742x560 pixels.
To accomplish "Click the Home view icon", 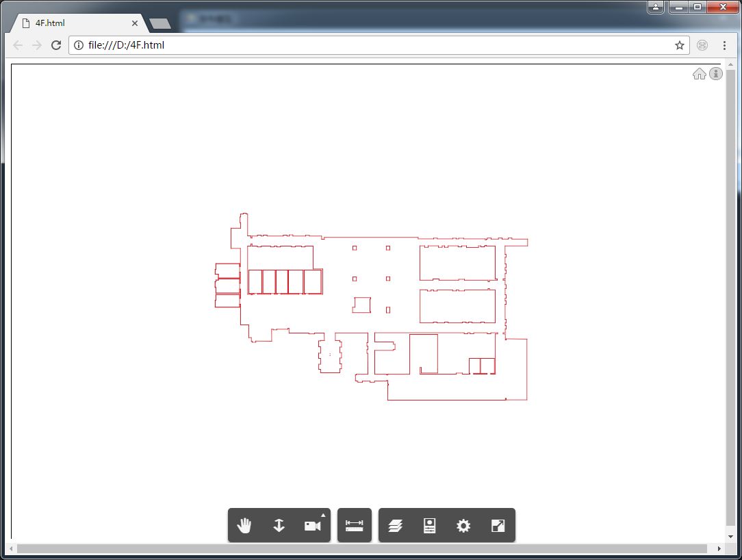I will 699,74.
